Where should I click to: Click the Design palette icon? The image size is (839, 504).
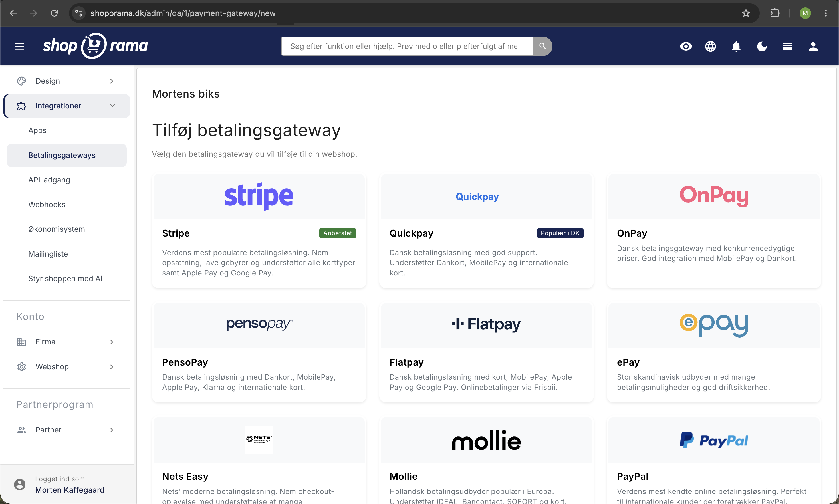[21, 81]
